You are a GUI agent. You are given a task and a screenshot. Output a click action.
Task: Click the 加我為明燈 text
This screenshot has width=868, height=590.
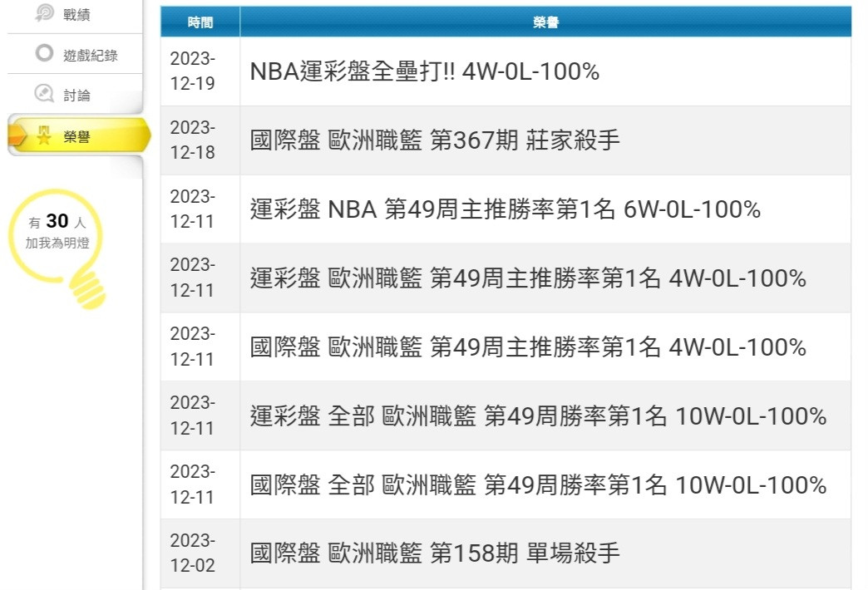click(x=57, y=243)
